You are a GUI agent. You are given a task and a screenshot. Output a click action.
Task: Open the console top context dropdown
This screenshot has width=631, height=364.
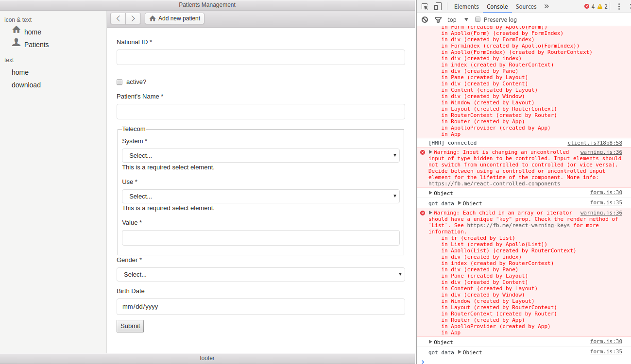click(x=458, y=19)
